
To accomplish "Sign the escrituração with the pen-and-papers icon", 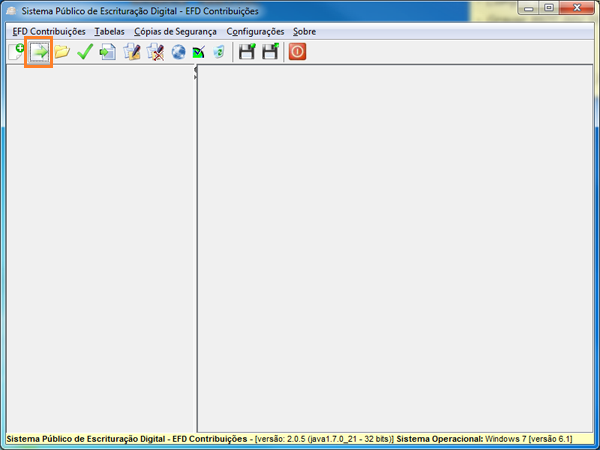I will coord(132,52).
